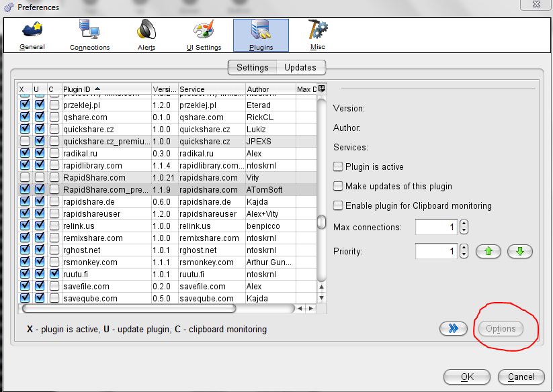Image resolution: width=553 pixels, height=392 pixels.
Task: Increase Max connections spinner value
Action: coord(464,224)
